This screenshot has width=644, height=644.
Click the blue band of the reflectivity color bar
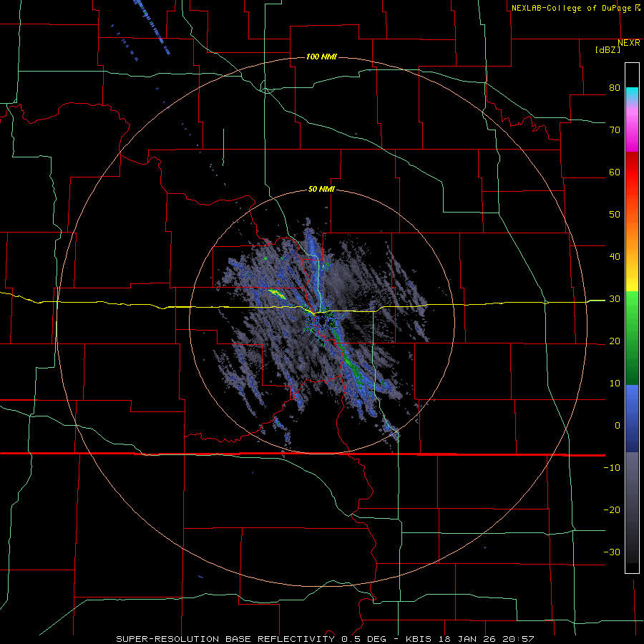[632, 419]
